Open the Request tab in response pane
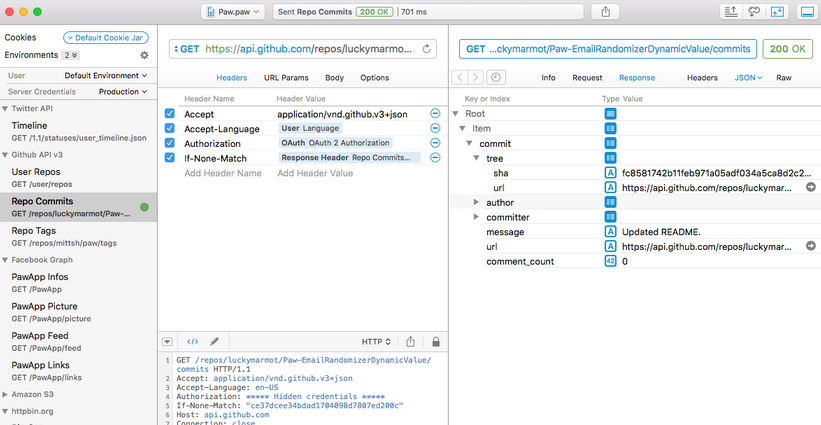821x425 pixels. click(x=587, y=77)
